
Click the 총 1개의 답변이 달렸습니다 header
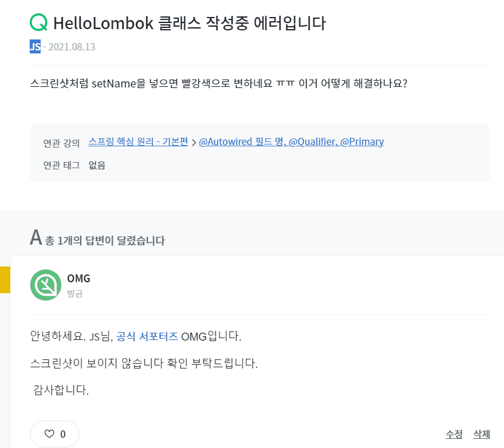tap(105, 240)
